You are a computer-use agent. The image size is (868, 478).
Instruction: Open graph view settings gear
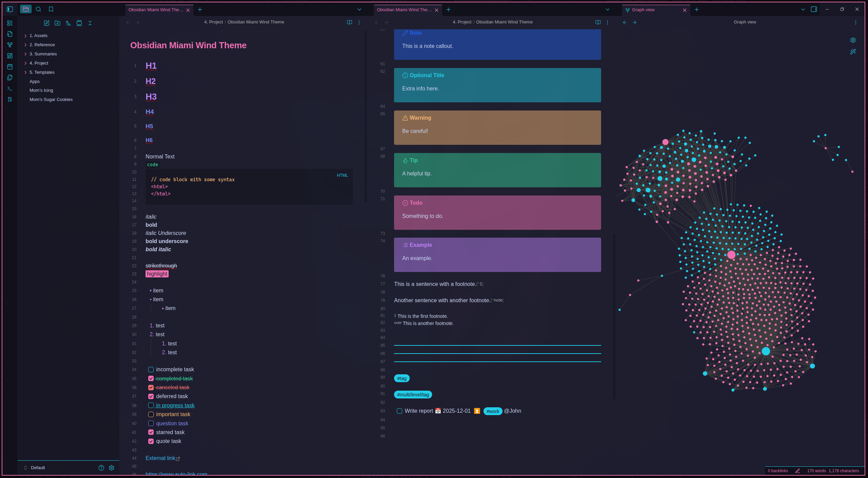click(853, 40)
